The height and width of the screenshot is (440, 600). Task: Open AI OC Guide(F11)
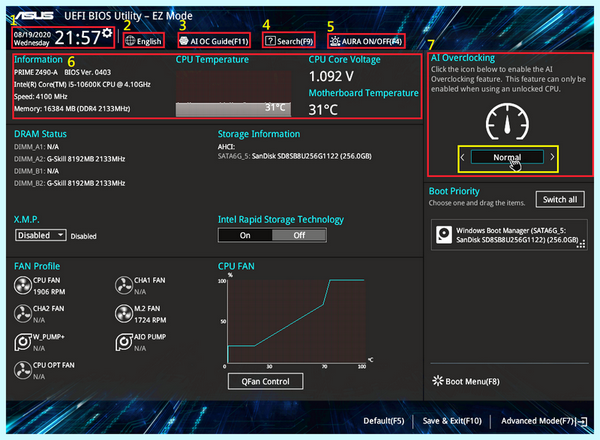pyautogui.click(x=214, y=41)
